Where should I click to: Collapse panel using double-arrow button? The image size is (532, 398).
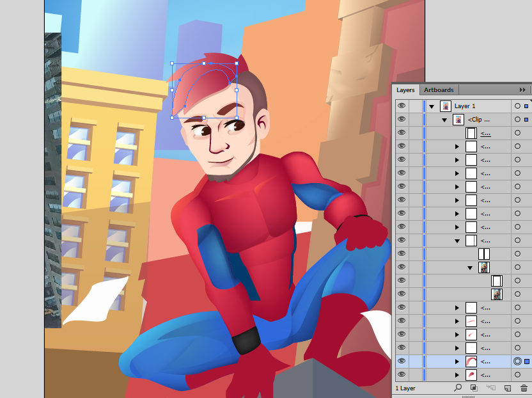click(x=522, y=90)
